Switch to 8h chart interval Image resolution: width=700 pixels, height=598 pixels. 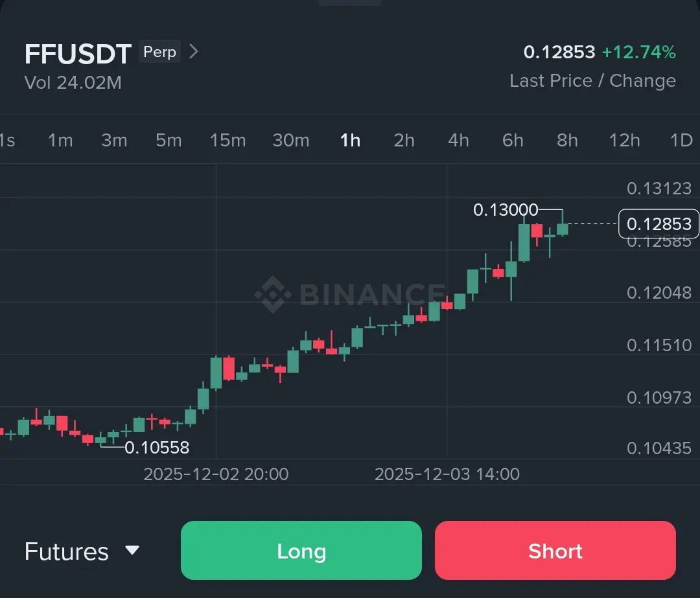567,140
